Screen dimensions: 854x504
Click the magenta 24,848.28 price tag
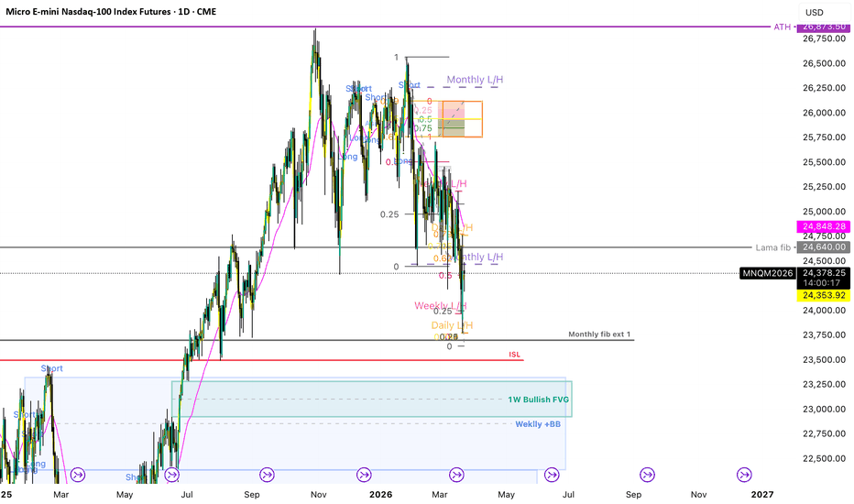coord(824,226)
